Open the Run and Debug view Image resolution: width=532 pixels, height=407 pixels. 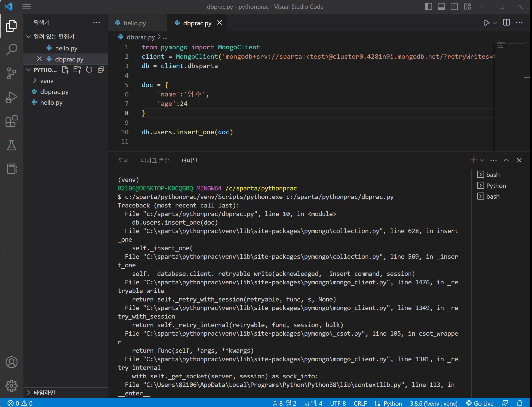click(x=12, y=97)
